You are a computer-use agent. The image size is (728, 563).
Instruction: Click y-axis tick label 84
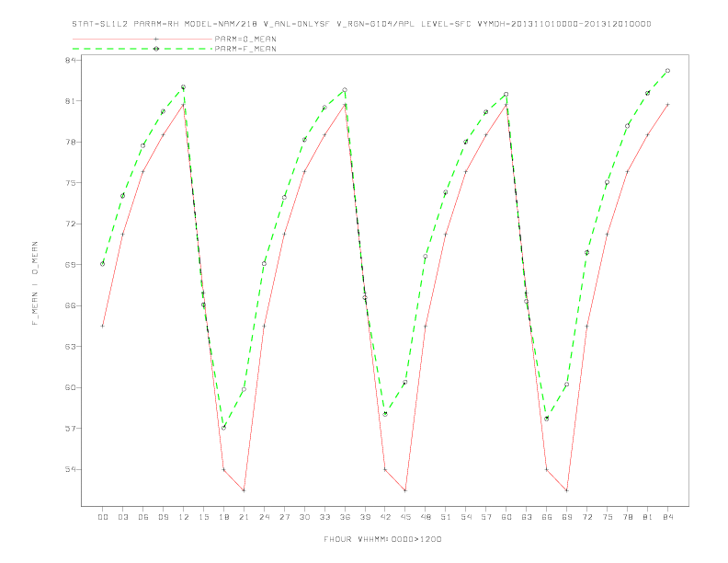coord(71,60)
